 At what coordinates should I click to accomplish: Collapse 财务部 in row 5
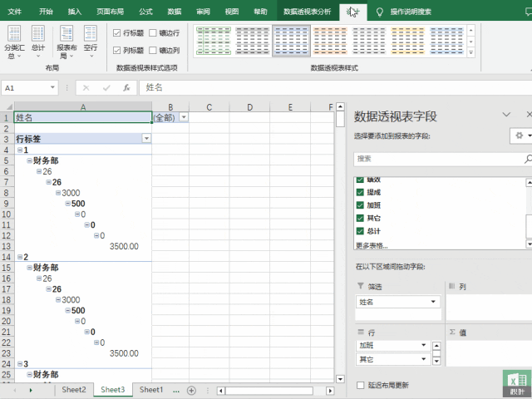[30, 160]
